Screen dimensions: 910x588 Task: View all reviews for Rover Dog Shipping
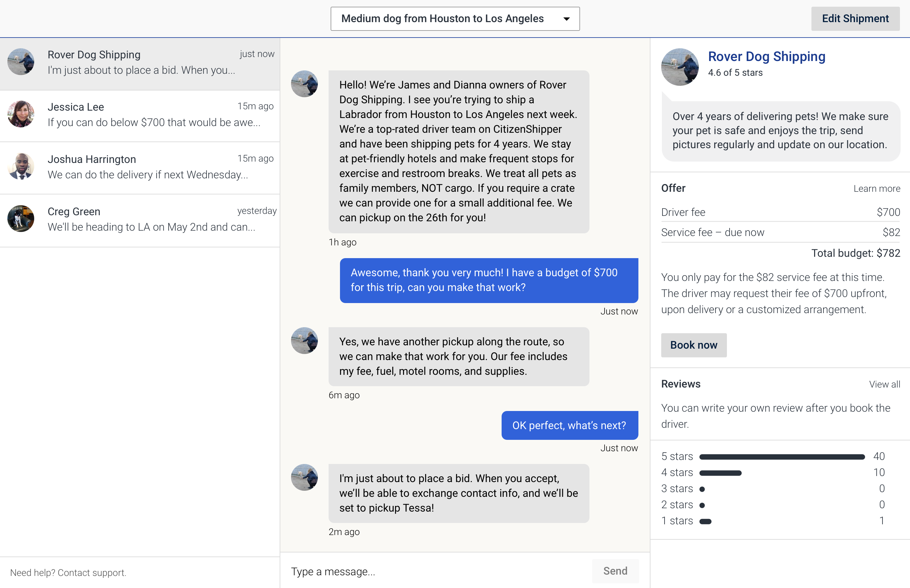[885, 384]
